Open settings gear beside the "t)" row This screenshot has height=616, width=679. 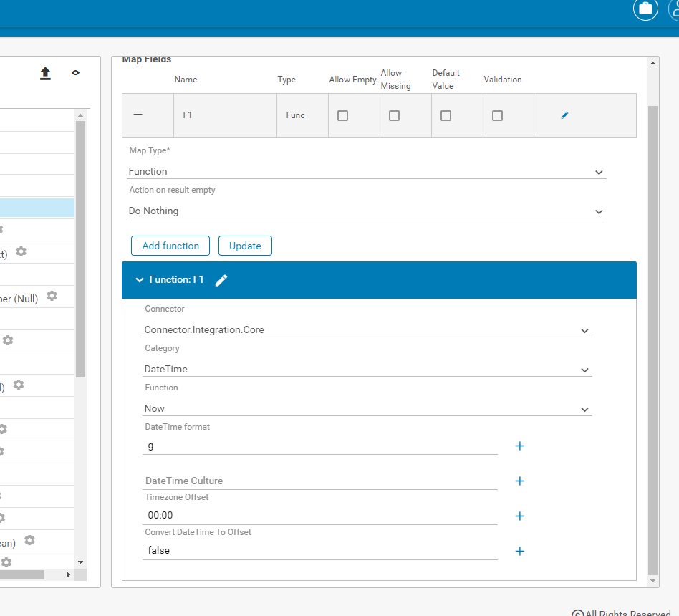click(x=21, y=251)
